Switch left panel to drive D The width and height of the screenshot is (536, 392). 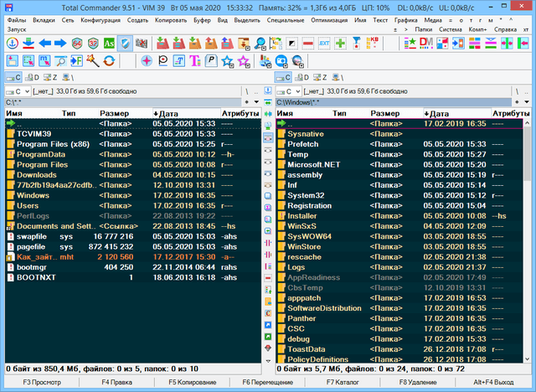[x=33, y=78]
